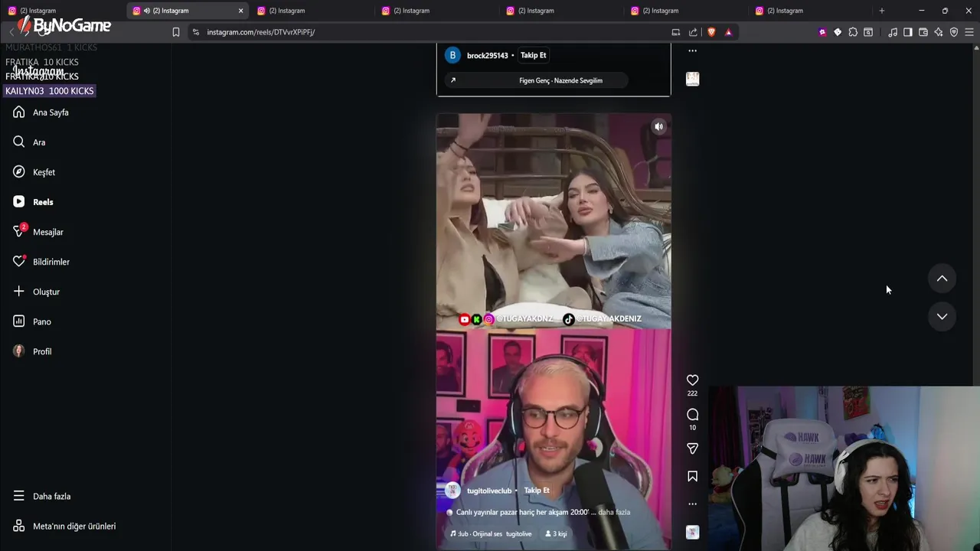This screenshot has height=551, width=980.
Task: Follow tugitoliveclub via Takip Et
Action: point(537,491)
